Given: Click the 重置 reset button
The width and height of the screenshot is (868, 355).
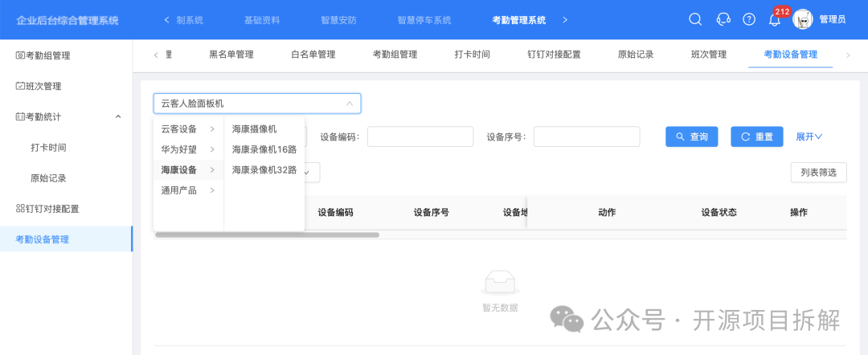Looking at the screenshot, I should click(x=757, y=137).
